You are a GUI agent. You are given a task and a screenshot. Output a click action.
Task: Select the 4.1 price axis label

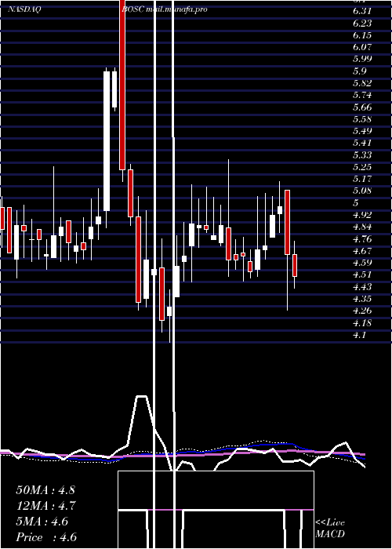pyautogui.click(x=360, y=335)
